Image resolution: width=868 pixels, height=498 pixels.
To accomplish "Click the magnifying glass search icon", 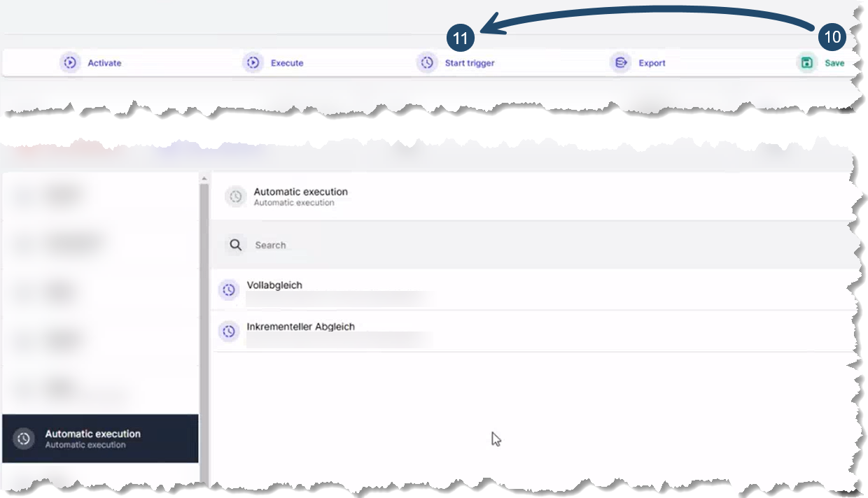I will coord(236,245).
